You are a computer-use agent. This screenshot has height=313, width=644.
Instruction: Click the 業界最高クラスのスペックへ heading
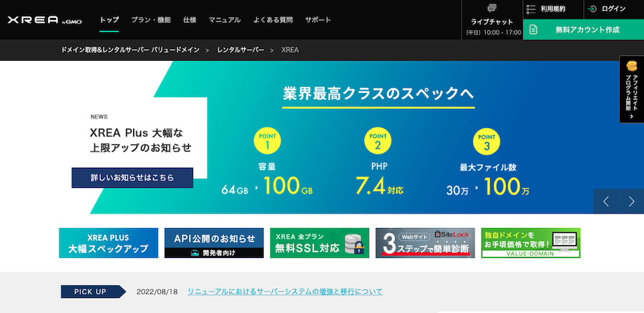[379, 94]
